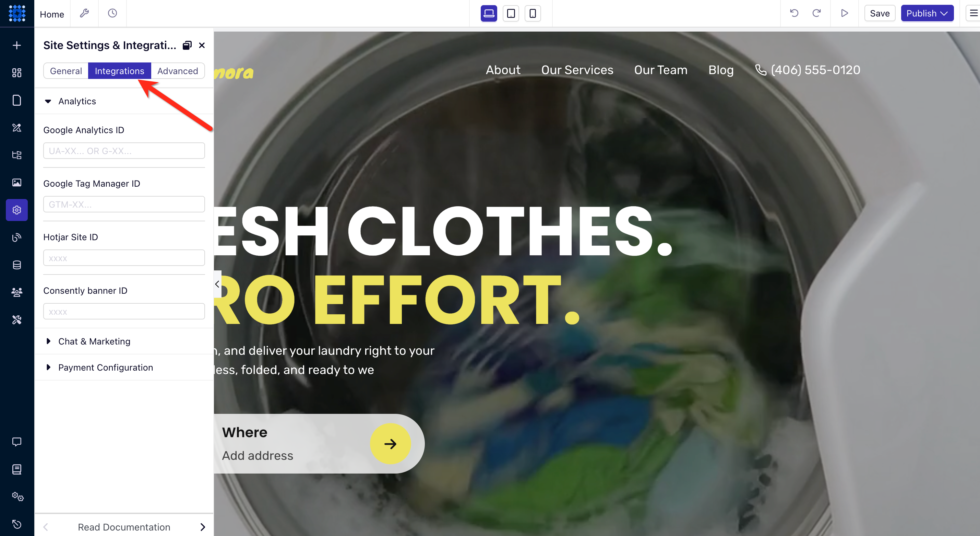This screenshot has height=536, width=980.
Task: Click the preview play icon
Action: click(844, 13)
